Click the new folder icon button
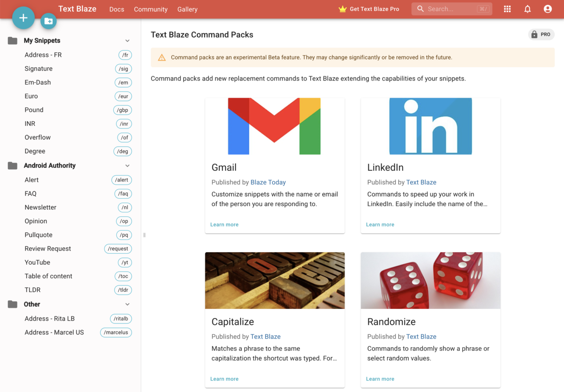The width and height of the screenshot is (564, 392). click(x=49, y=21)
